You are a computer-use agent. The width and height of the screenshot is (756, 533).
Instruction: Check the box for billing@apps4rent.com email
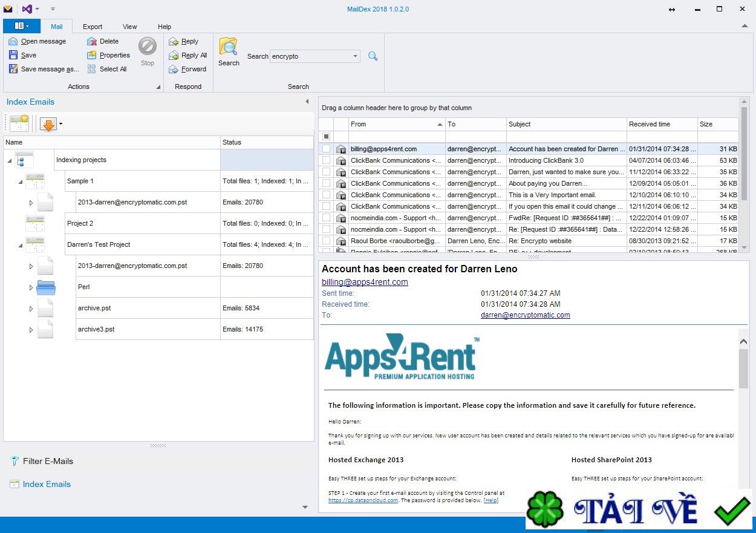pos(327,149)
